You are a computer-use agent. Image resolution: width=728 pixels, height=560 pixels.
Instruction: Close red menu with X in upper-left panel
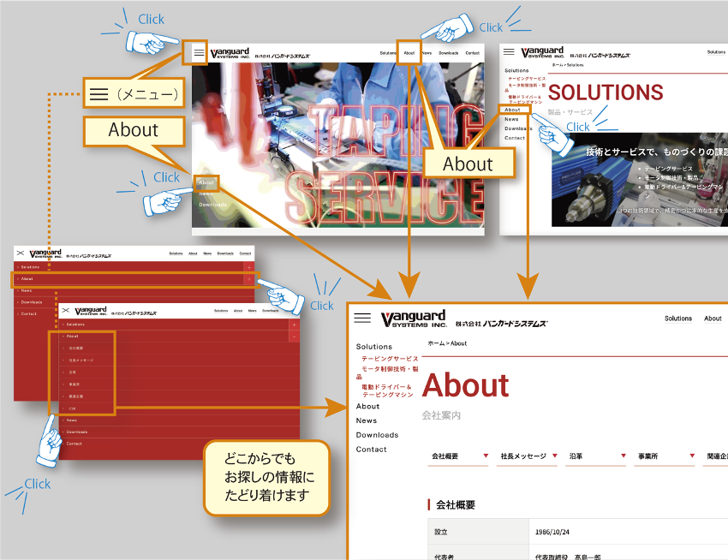(x=20, y=253)
